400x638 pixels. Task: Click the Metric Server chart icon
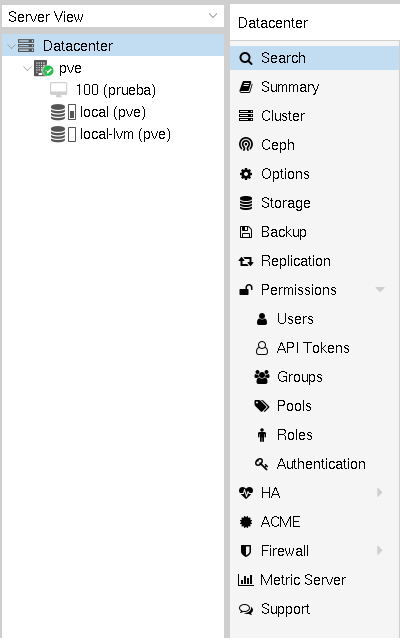coord(245,579)
